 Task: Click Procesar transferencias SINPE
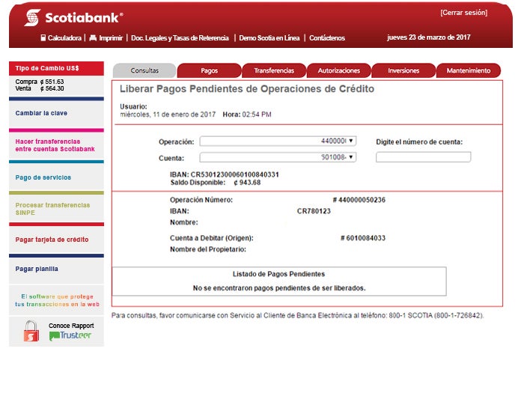[x=52, y=208]
